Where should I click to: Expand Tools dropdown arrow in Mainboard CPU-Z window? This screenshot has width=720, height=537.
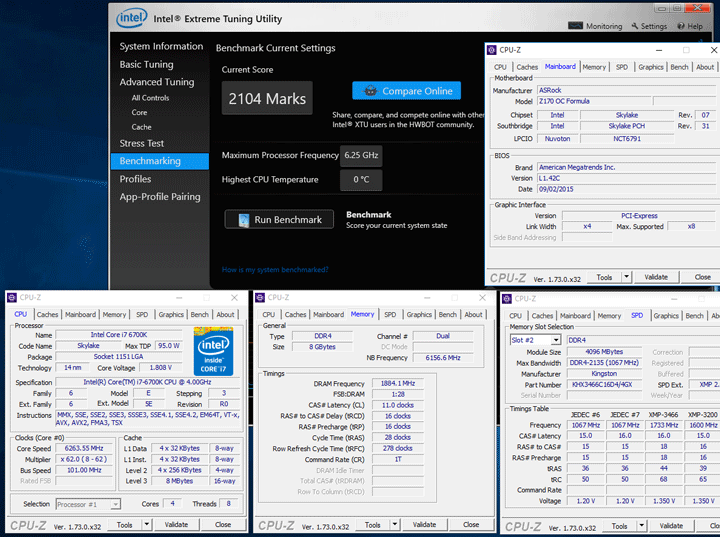coord(626,277)
